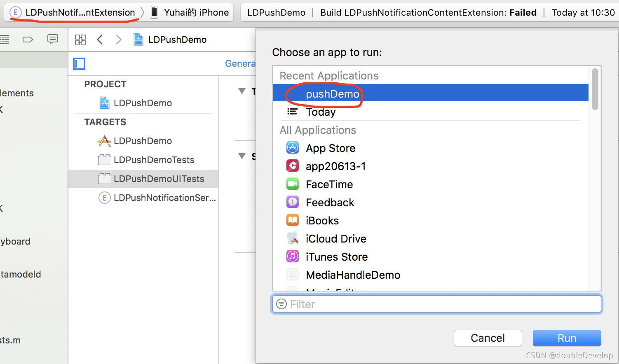Screen dimensions: 619x364
Task: Open the report navigator speech-bubble icon
Action: 53,39
